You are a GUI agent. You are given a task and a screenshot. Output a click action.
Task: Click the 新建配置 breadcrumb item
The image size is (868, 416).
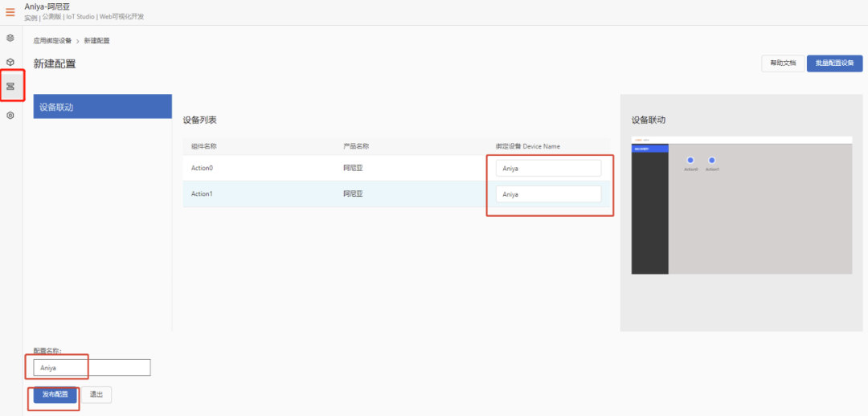(x=97, y=41)
